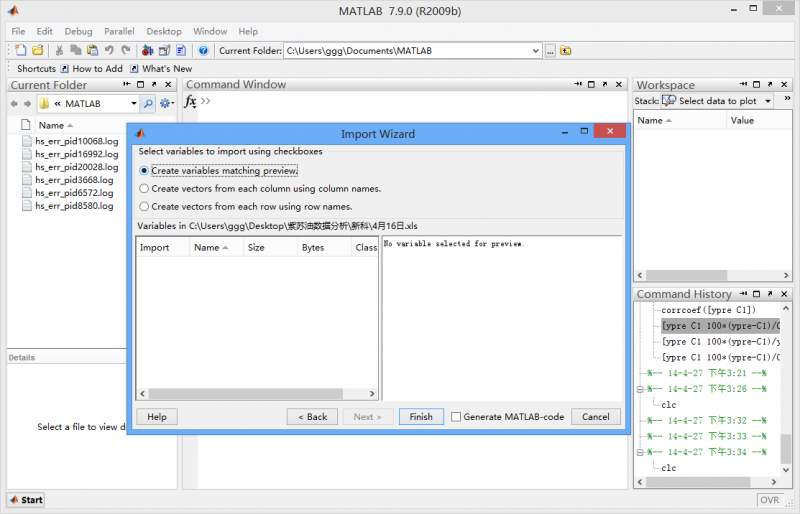Image resolution: width=800 pixels, height=514 pixels.
Task: Collapse the 14-4-27 下午3:34 history group
Action: [640, 452]
